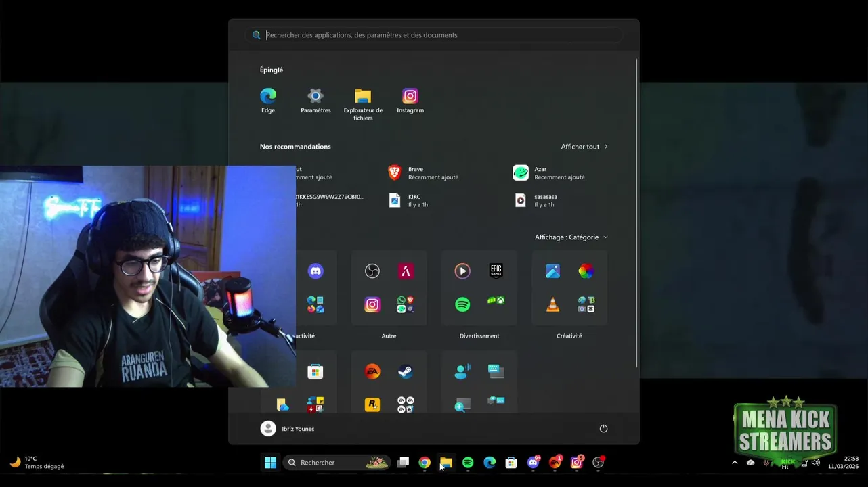This screenshot has height=487, width=868.
Task: Open the recommended sasasasa file
Action: (536, 200)
